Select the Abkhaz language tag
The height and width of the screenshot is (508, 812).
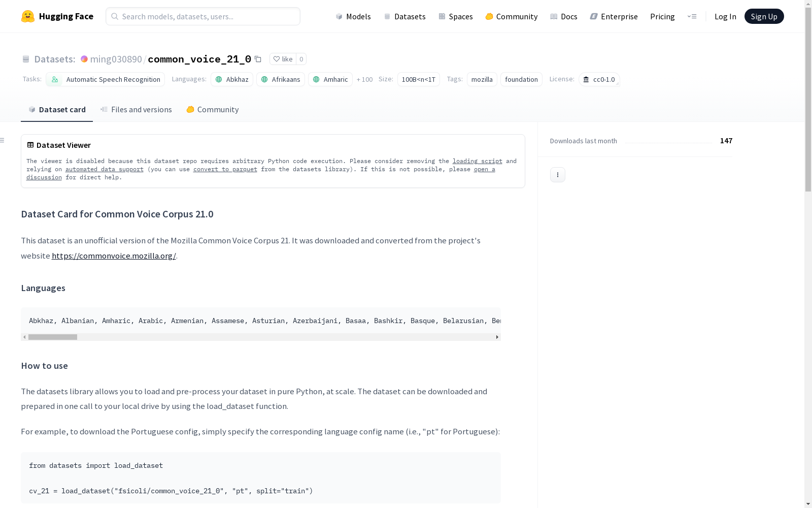[232, 79]
